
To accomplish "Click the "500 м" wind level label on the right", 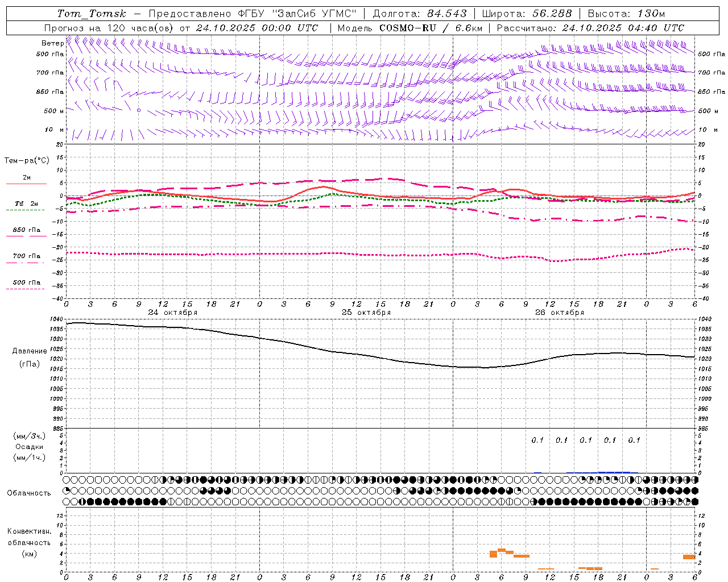I will click(708, 111).
